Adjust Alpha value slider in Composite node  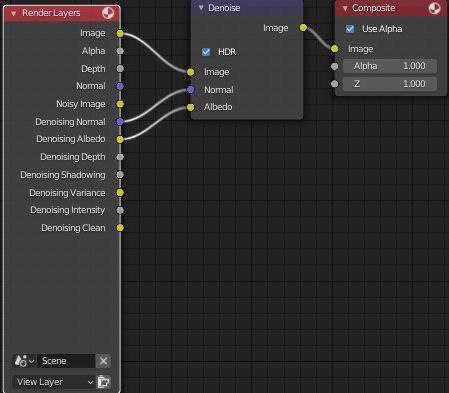pos(390,66)
